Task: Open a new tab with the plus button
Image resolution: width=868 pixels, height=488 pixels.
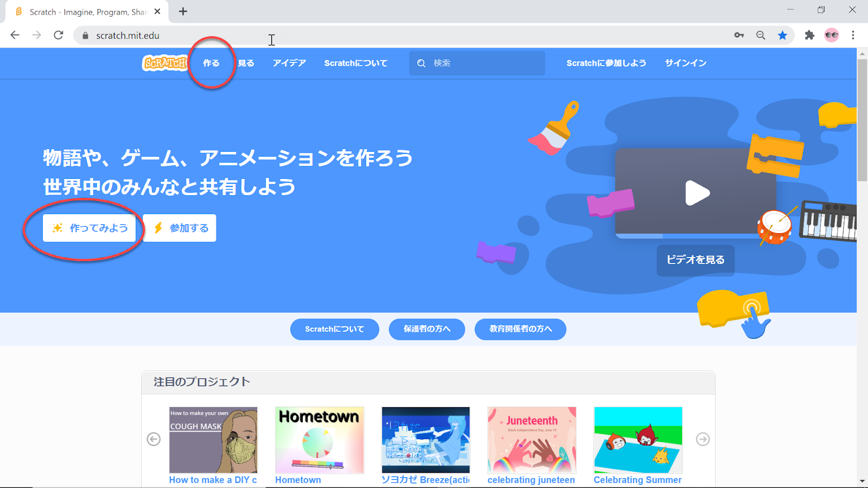Action: (183, 11)
